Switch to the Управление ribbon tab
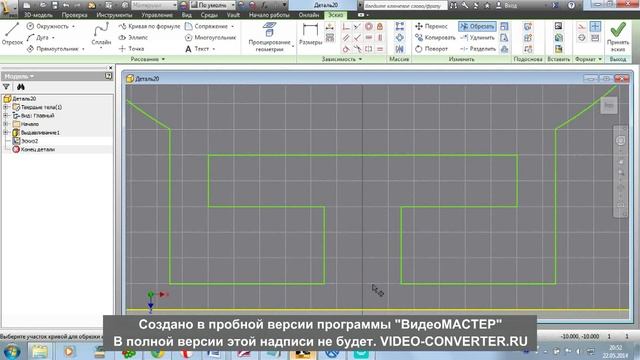640x360 pixels. (x=157, y=15)
